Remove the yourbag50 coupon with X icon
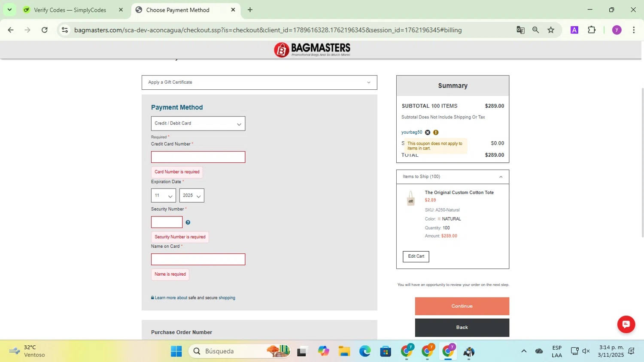The height and width of the screenshot is (362, 644). tap(428, 132)
